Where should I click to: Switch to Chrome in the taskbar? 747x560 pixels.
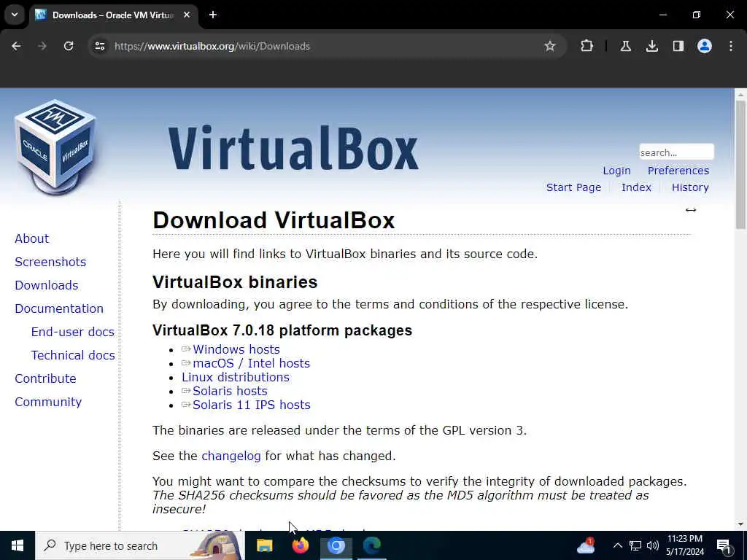(x=336, y=545)
